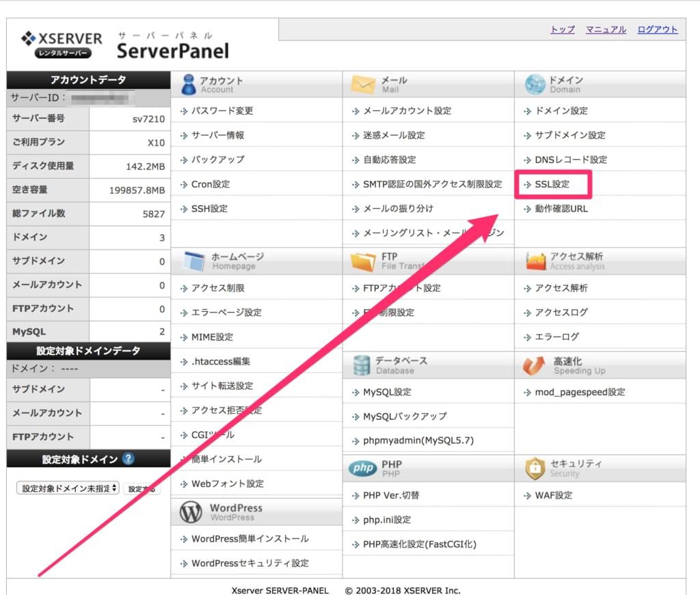This screenshot has width=700, height=595.
Task: Open Cron設定
Action: tap(211, 184)
